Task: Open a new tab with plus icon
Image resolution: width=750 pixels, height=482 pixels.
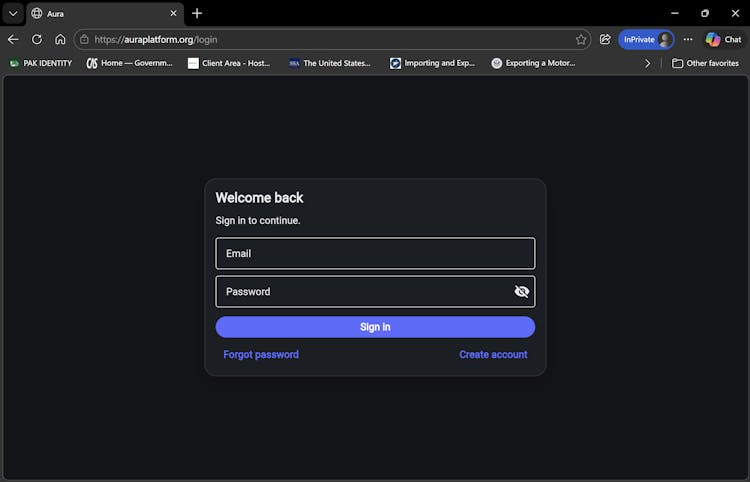Action: [x=197, y=13]
